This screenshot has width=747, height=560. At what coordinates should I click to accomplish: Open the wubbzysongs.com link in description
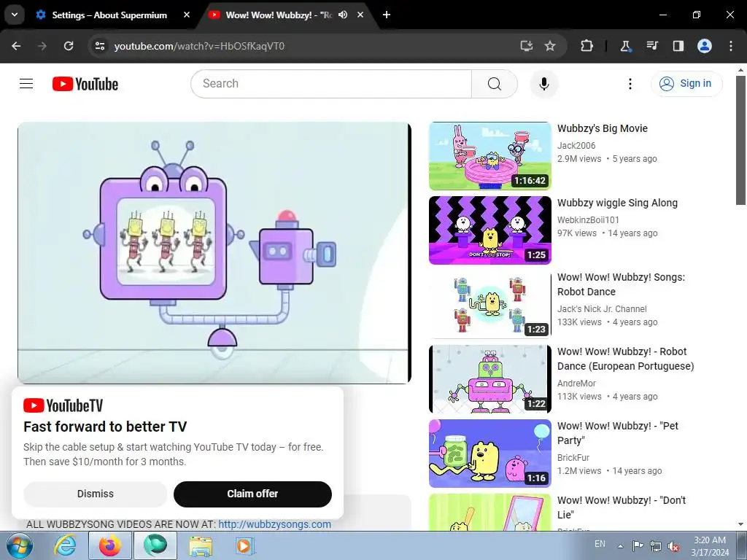(274, 525)
